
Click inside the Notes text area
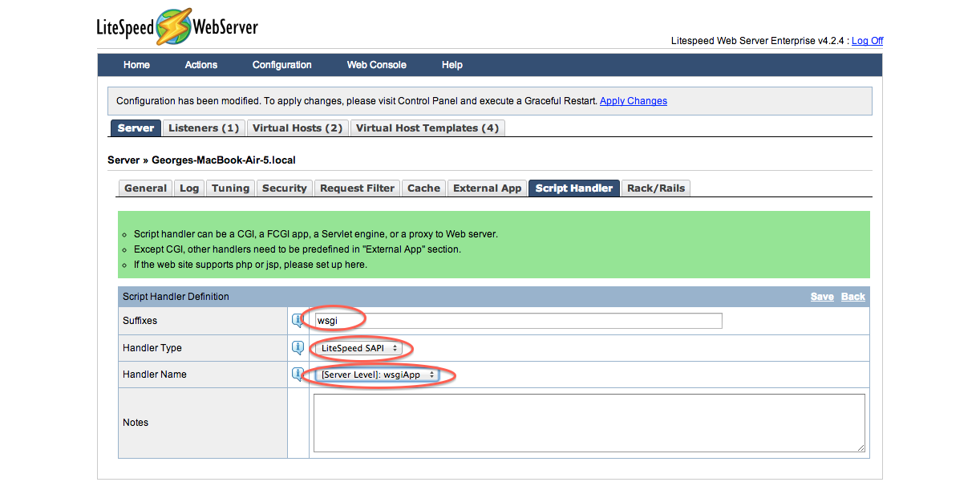tap(589, 423)
